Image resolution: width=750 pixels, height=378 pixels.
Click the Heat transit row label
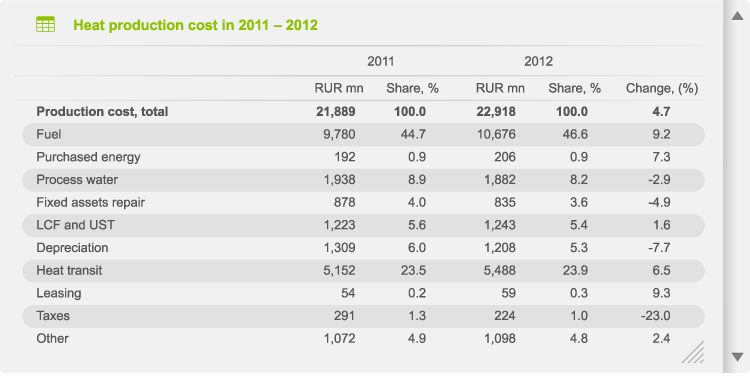click(69, 271)
